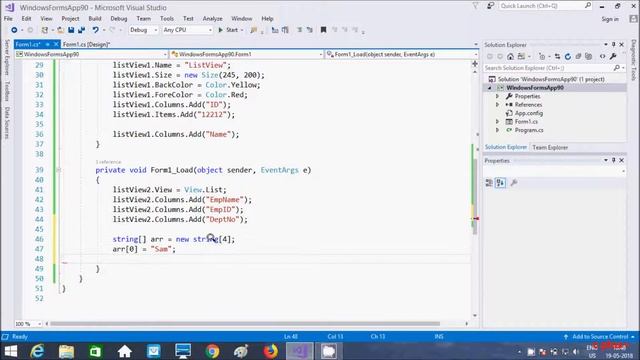Switch to the Form1.cs [Design] tab
This screenshot has width=640, height=360.
(x=86, y=44)
